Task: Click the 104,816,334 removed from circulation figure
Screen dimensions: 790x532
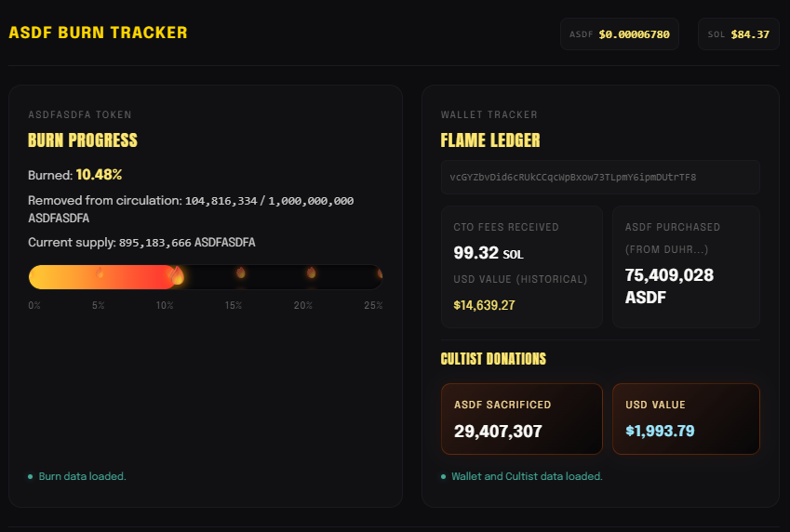Action: 221,201
